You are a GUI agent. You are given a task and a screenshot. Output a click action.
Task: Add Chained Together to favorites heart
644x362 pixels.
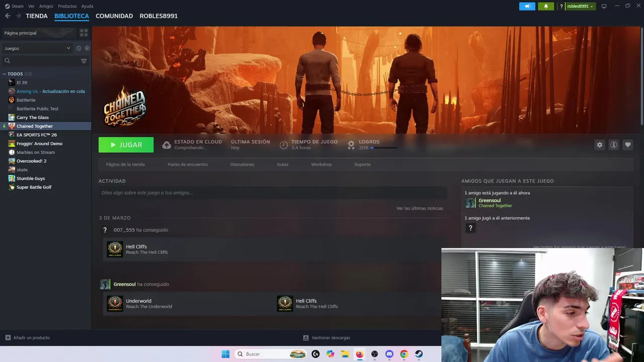pyautogui.click(x=628, y=145)
